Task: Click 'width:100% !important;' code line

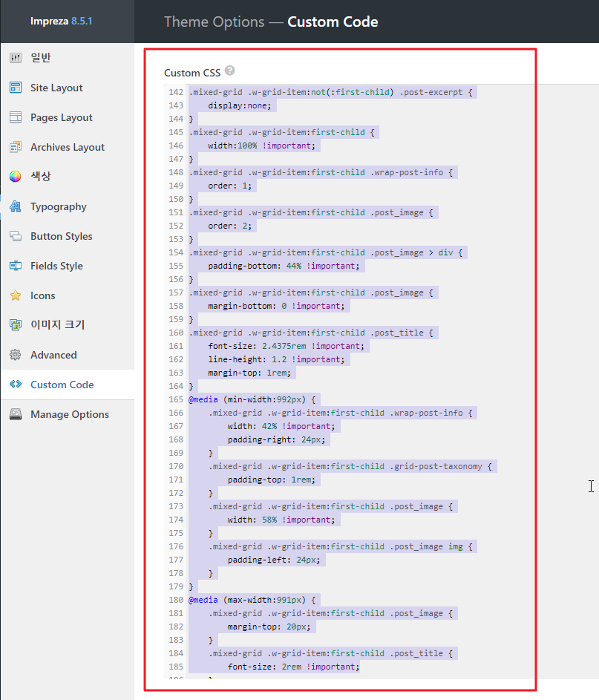Action: 261,145
